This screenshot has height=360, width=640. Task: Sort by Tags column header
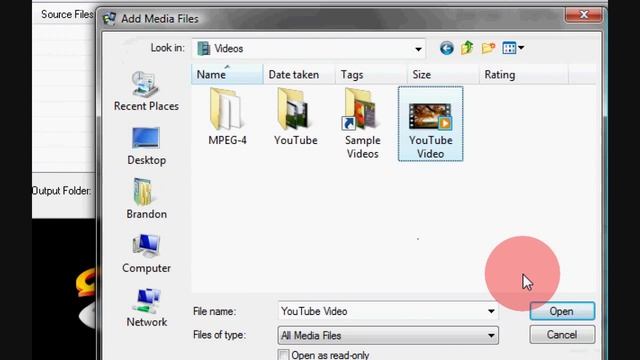pyautogui.click(x=371, y=75)
